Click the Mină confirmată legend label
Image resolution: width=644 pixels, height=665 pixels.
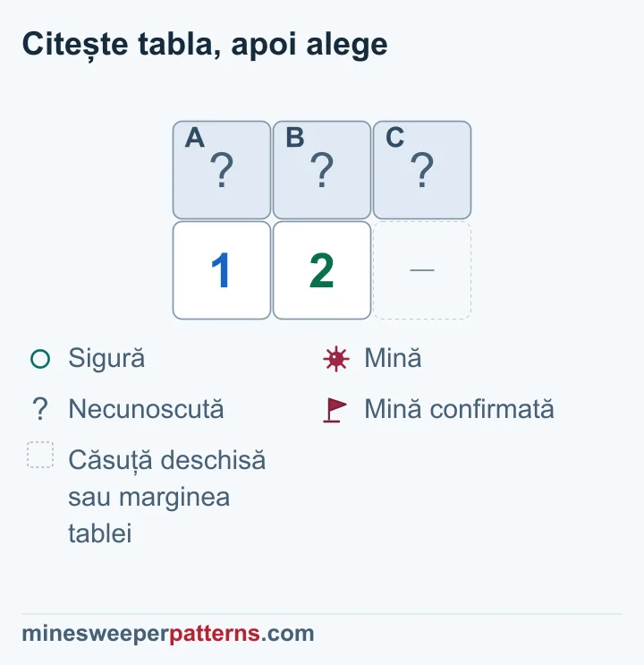click(x=459, y=409)
